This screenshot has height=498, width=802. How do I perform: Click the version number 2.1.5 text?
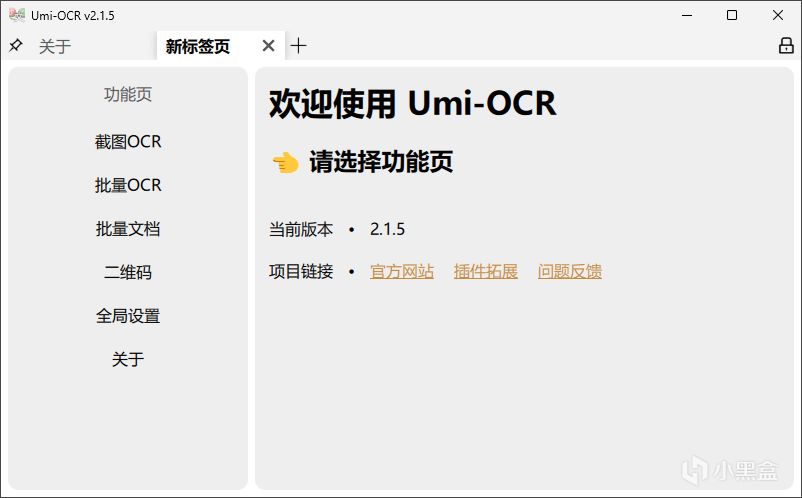coord(387,229)
